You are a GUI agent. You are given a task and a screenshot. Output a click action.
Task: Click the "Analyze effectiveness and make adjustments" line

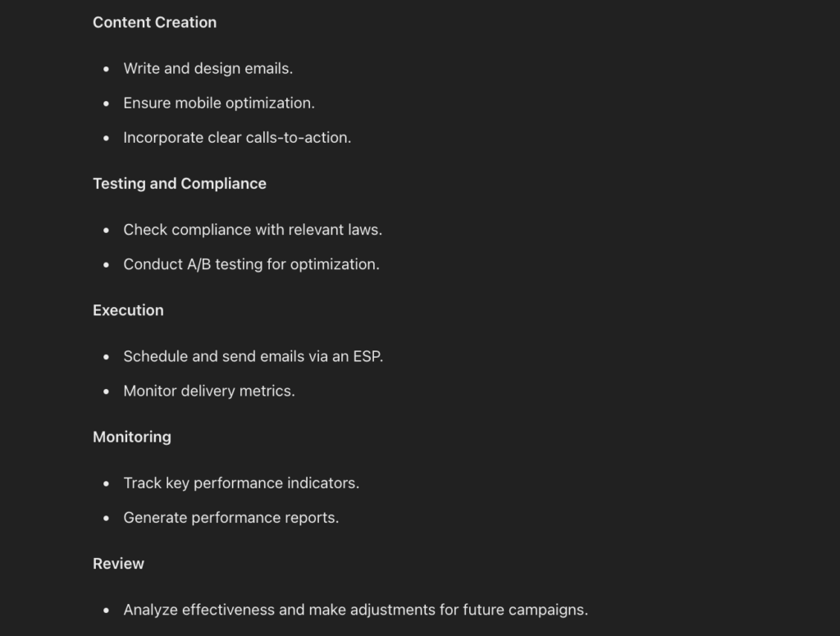pos(355,610)
